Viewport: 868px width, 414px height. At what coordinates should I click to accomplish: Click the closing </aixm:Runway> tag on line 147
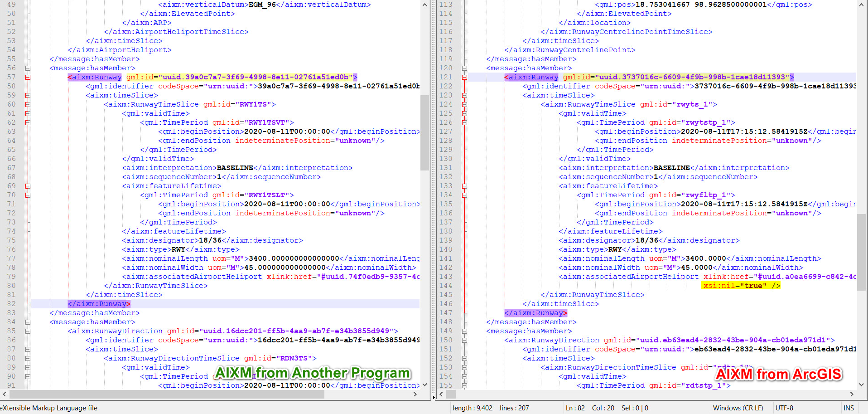pos(536,313)
